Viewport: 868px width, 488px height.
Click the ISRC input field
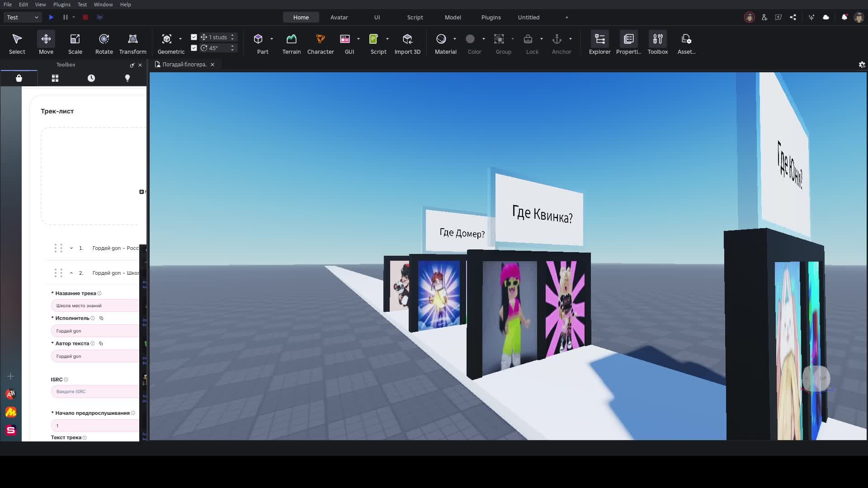95,392
